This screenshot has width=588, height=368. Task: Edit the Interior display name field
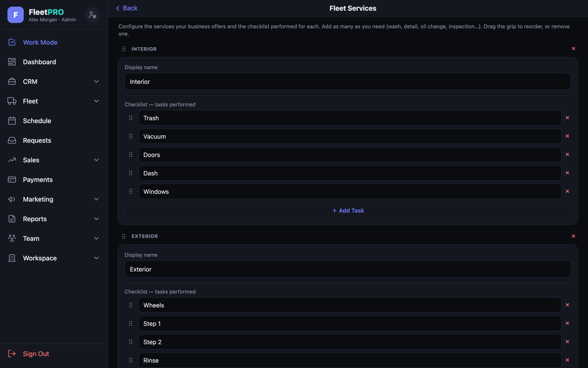point(348,81)
